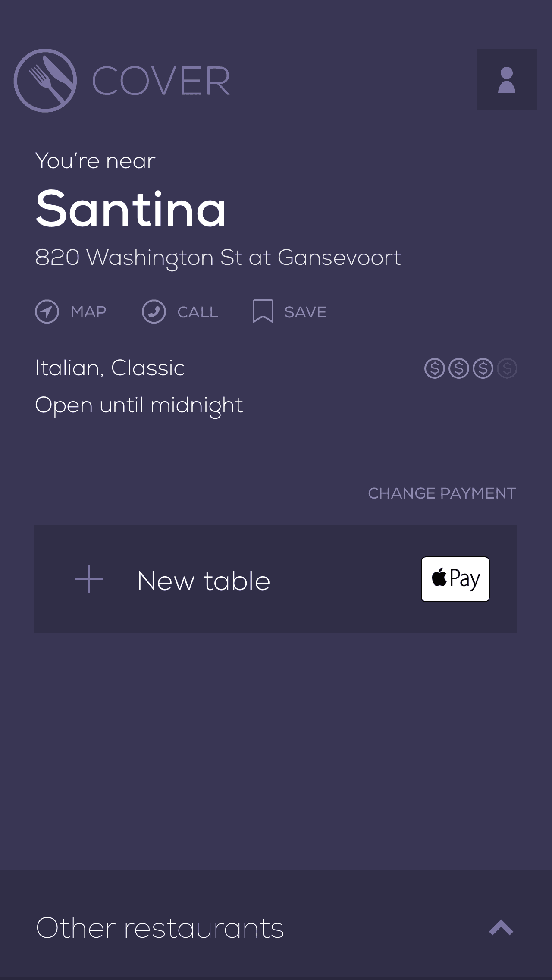Click the COVER wordmark text
The width and height of the screenshot is (552, 980).
tap(160, 81)
